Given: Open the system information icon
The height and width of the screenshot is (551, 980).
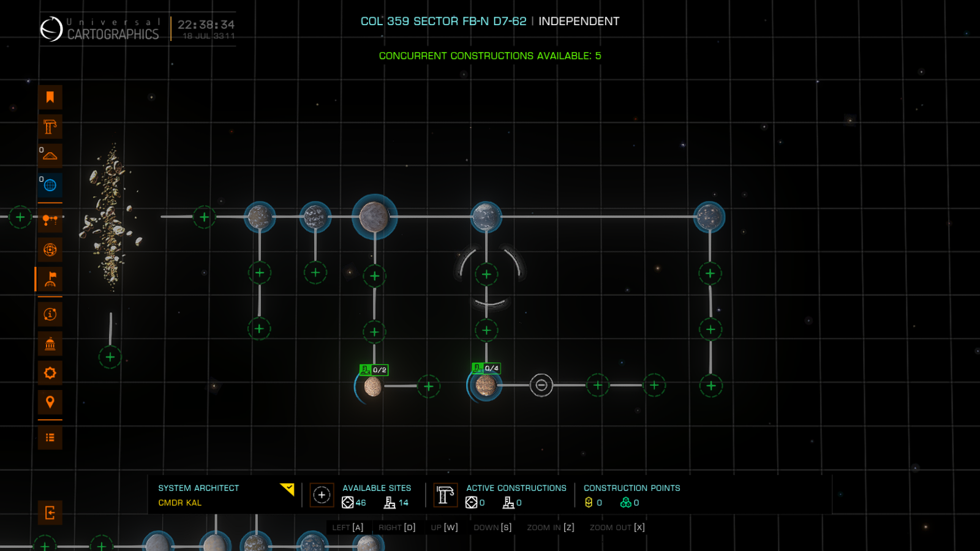Looking at the screenshot, I should (50, 314).
